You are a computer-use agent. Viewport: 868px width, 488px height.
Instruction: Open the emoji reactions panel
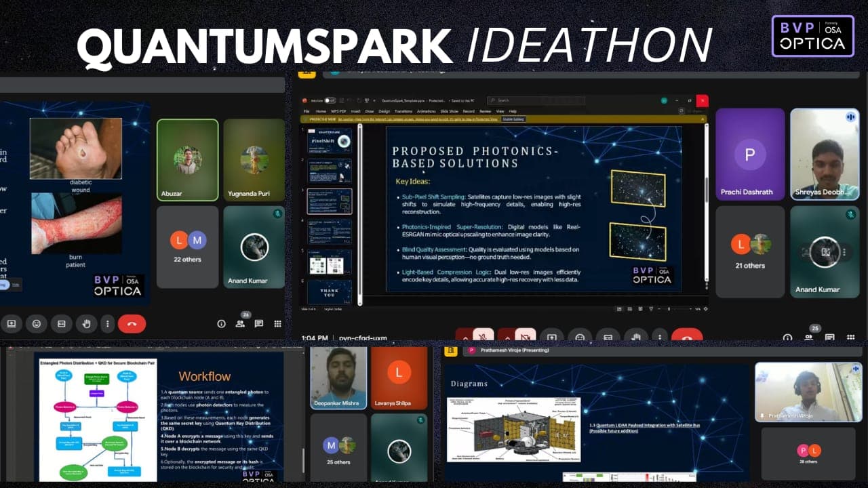click(37, 323)
